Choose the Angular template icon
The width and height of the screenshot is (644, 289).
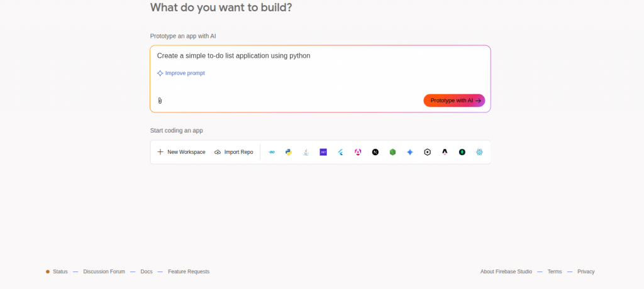[358, 152]
